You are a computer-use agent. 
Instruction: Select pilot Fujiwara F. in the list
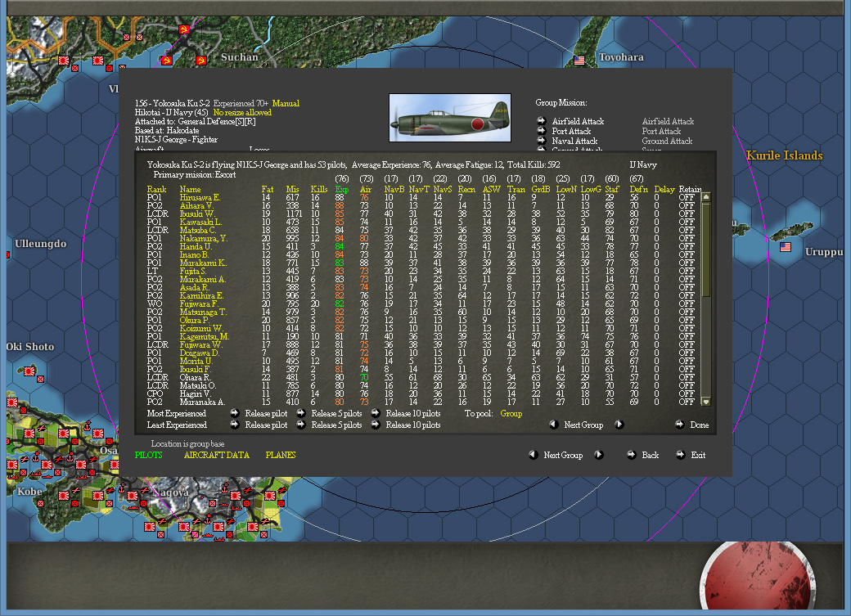pos(199,304)
